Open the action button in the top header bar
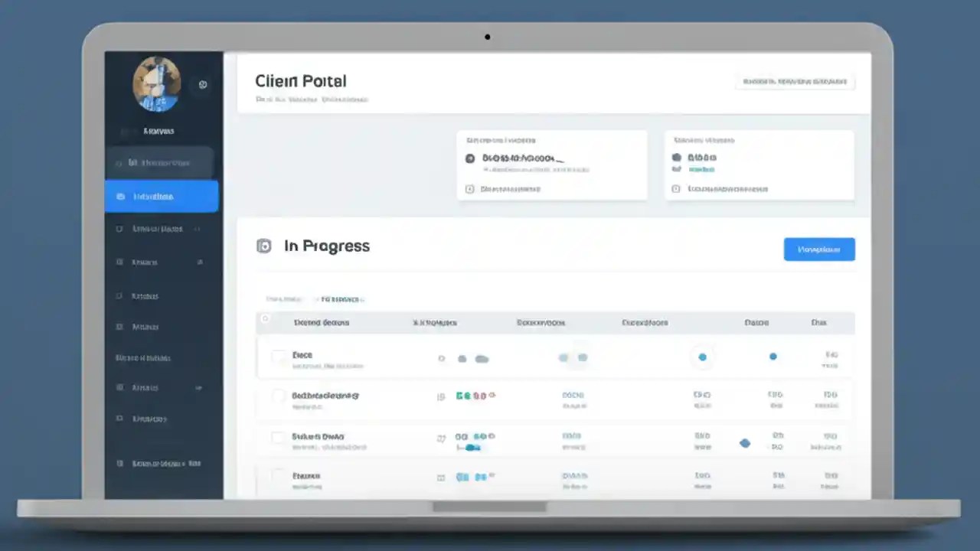980x551 pixels. [x=795, y=81]
